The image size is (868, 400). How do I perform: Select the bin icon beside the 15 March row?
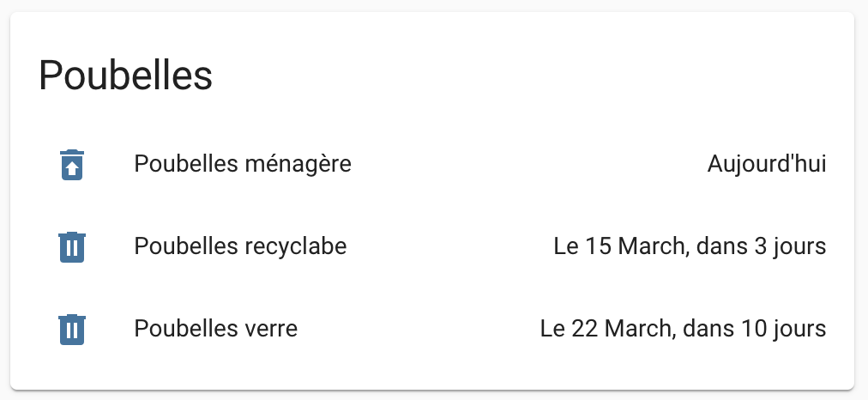click(x=72, y=247)
